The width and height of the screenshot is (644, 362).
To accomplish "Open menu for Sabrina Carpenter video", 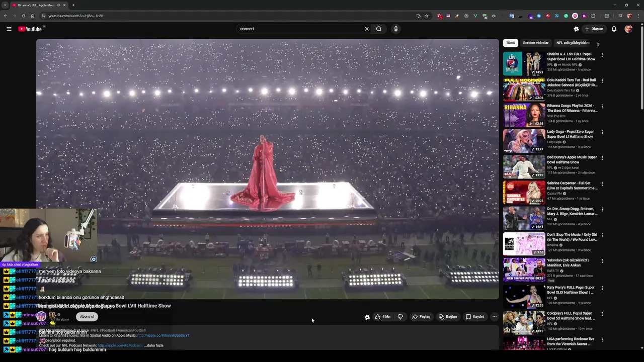I will 602,184.
